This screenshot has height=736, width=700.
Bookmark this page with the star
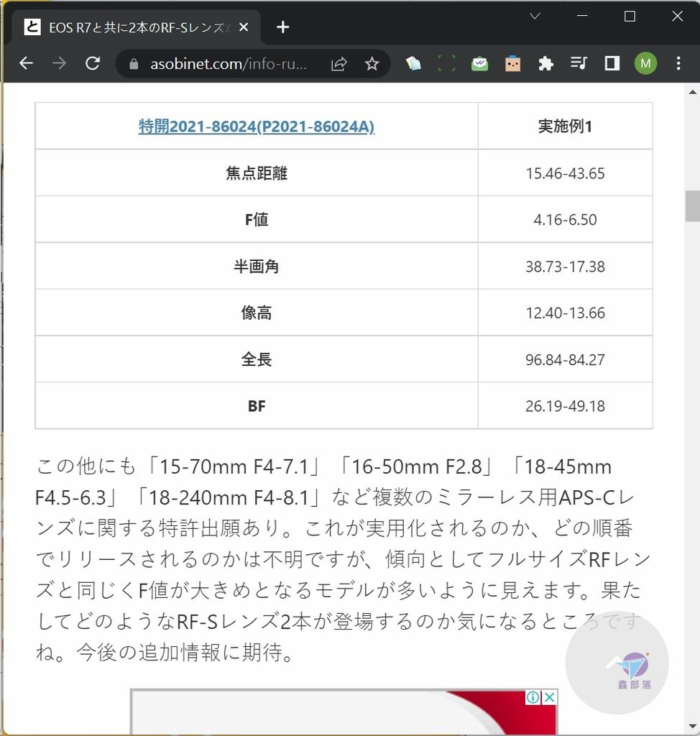[372, 63]
